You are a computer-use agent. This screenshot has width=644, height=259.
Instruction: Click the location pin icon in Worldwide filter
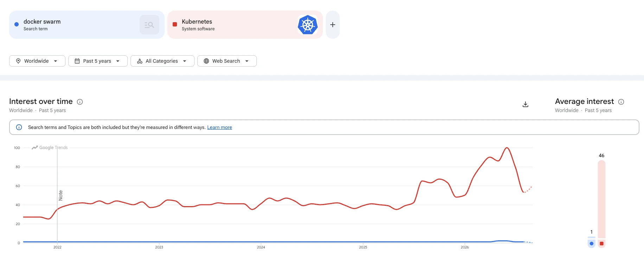18,61
